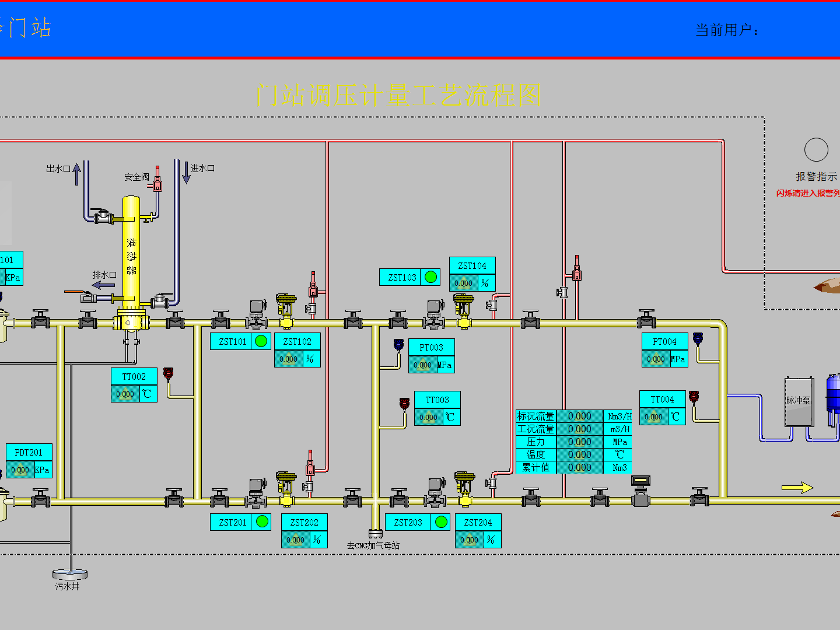840x630 pixels.
Task: Select the ZST202 percent value field
Action: point(296,540)
